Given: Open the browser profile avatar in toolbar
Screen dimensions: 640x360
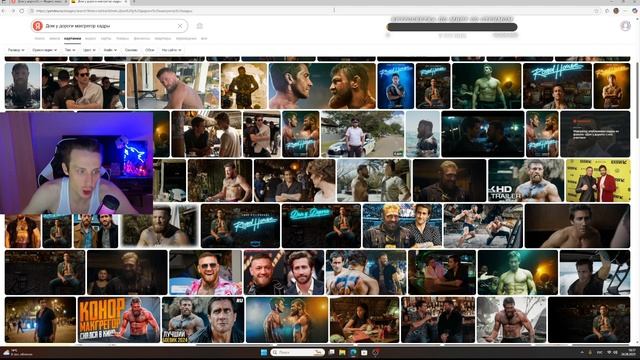Looking at the screenshot, I should 616,11.
